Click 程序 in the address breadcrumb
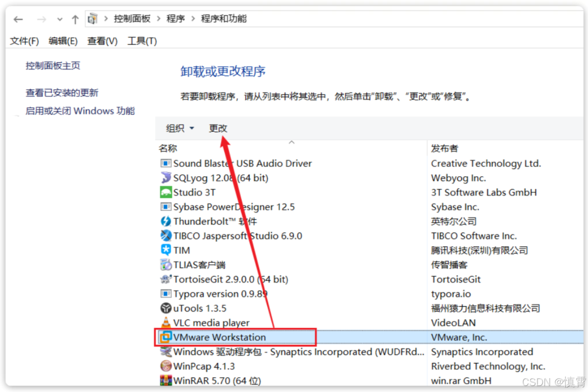588x392 pixels. coord(176,19)
